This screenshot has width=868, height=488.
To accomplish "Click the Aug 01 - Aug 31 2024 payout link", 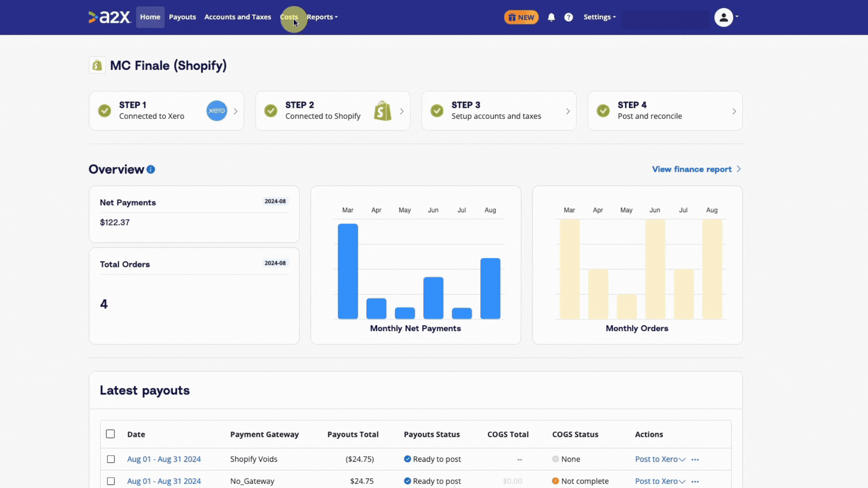I will coord(164,459).
